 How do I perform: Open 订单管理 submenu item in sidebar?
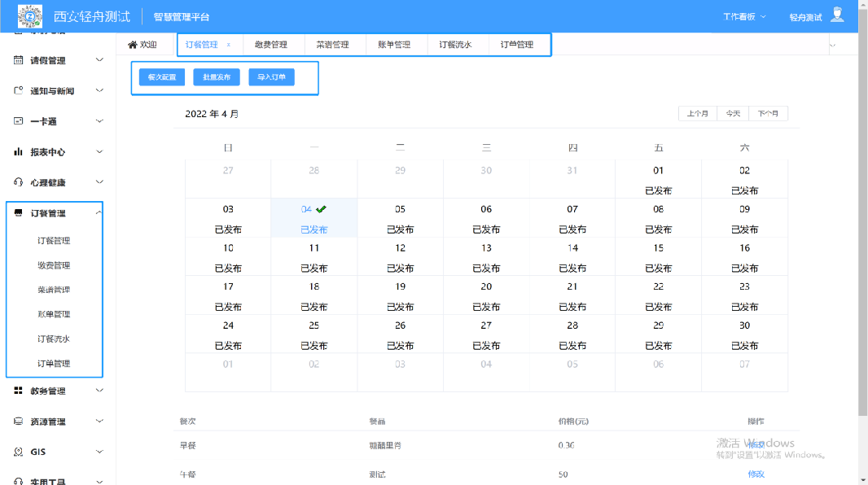(x=54, y=363)
